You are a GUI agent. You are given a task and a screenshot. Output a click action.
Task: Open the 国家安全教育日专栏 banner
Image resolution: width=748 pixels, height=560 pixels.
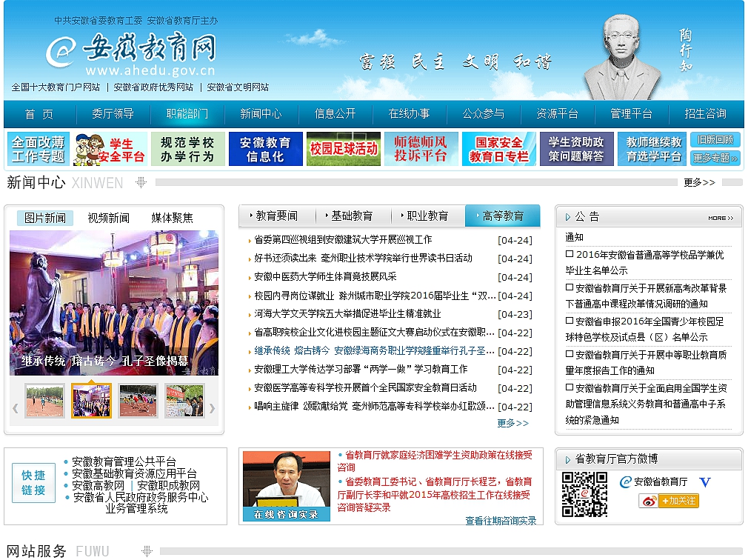point(498,149)
